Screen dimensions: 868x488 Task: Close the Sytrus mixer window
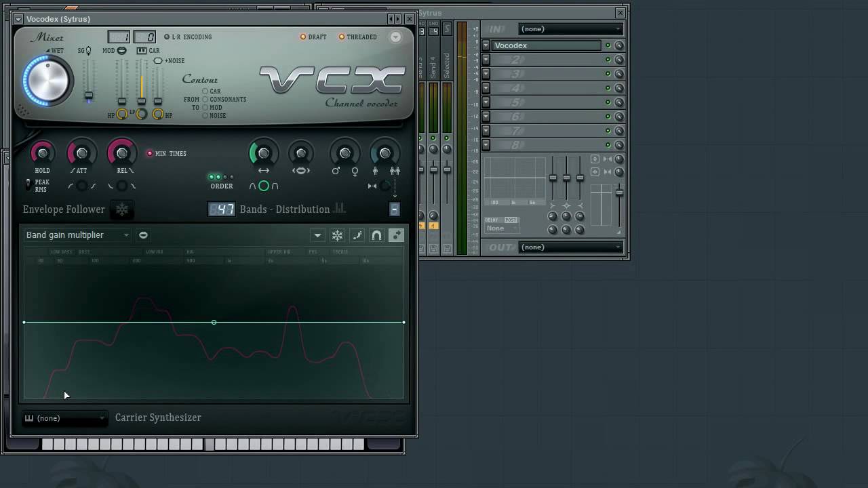(620, 13)
